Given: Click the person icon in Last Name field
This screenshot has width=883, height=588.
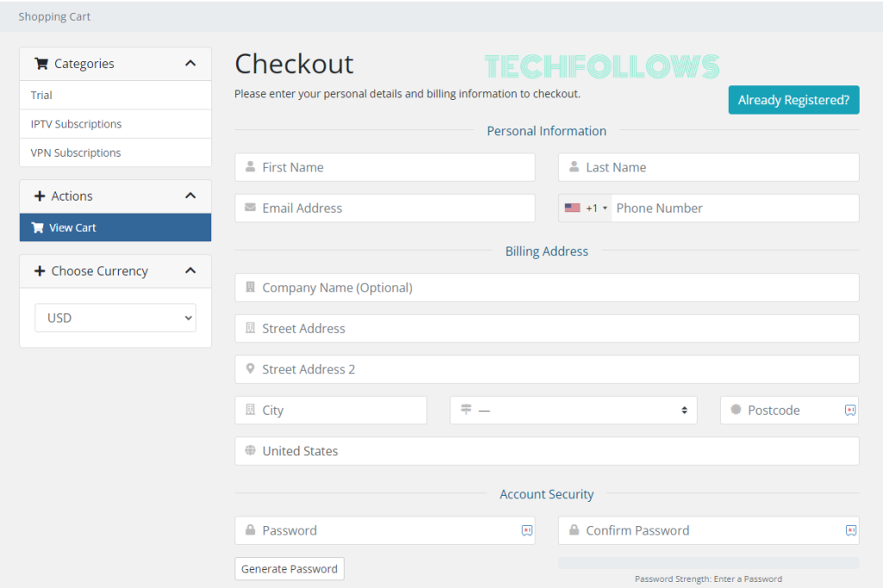Looking at the screenshot, I should [x=573, y=166].
